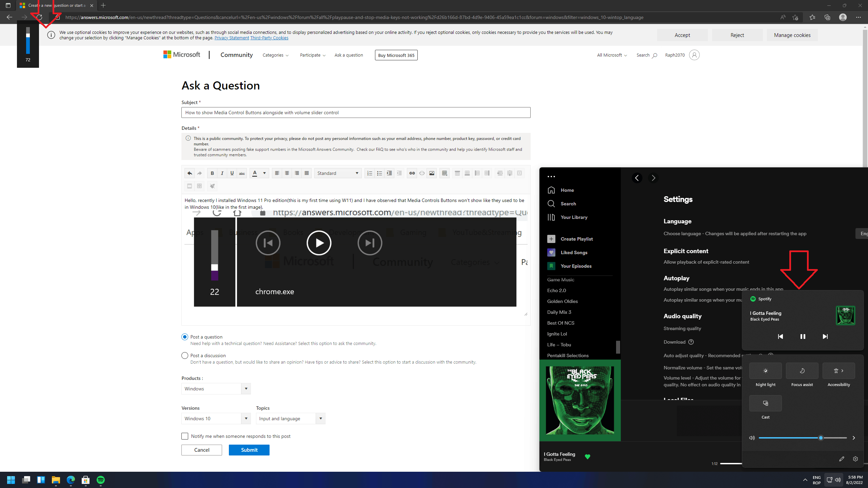Expand the Topics Input and language dropdown
This screenshot has height=488, width=868.
point(291,419)
